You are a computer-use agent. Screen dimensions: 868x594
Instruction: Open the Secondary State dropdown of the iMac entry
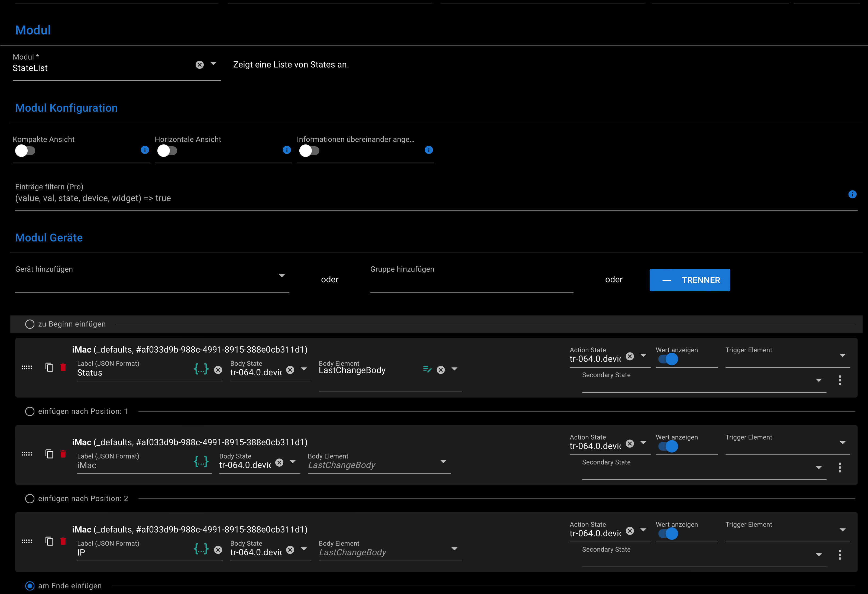(x=818, y=467)
